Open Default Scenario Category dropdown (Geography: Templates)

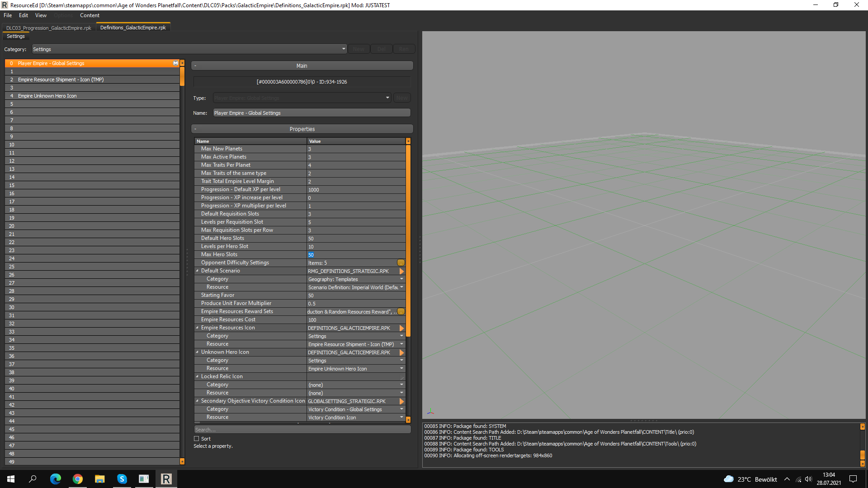point(356,279)
